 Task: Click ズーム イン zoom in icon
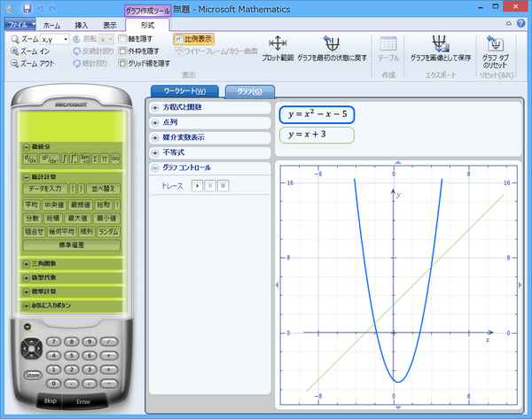click(14, 51)
